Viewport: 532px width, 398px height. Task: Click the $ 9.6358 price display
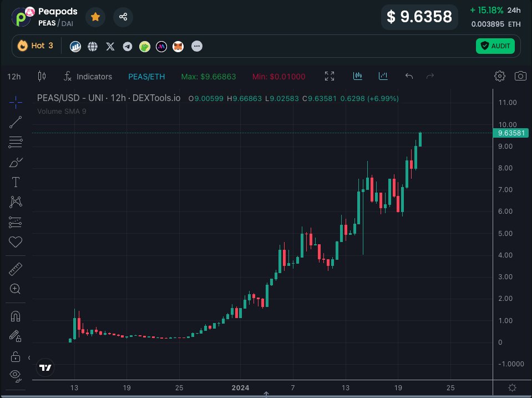[419, 17]
